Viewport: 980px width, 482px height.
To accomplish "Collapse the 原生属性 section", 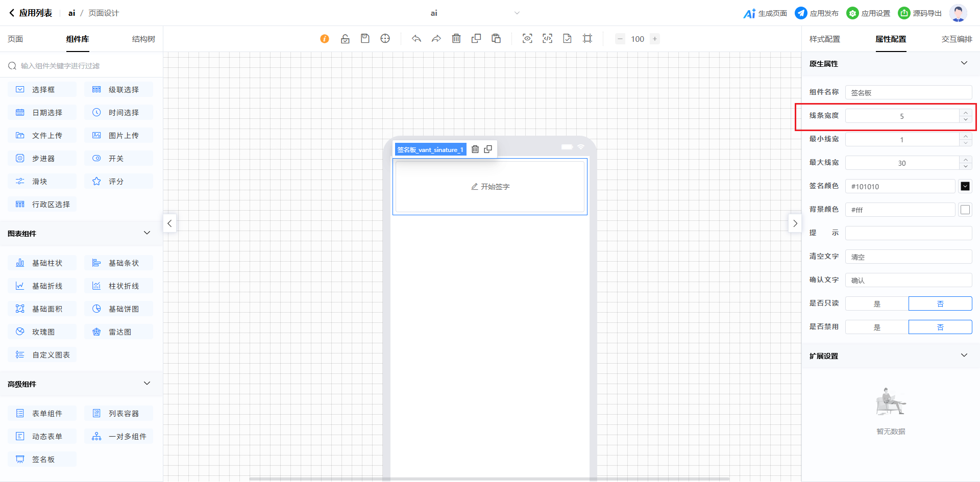I will pyautogui.click(x=964, y=63).
